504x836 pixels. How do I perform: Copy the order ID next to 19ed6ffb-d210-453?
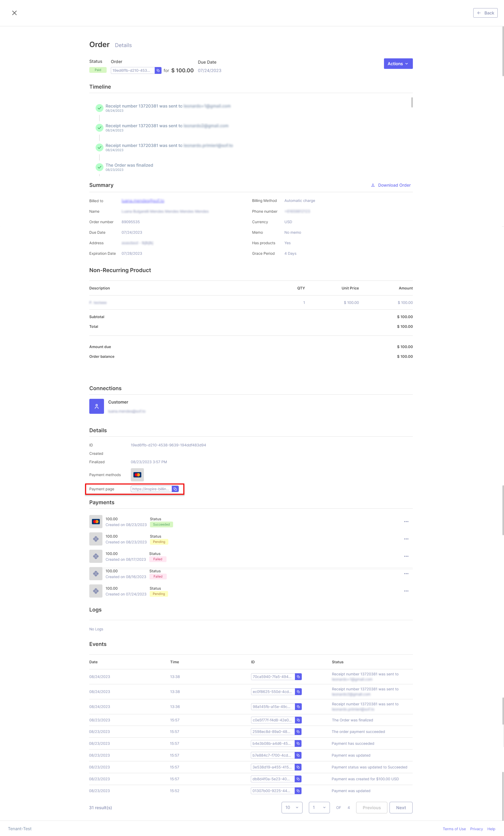pyautogui.click(x=158, y=71)
